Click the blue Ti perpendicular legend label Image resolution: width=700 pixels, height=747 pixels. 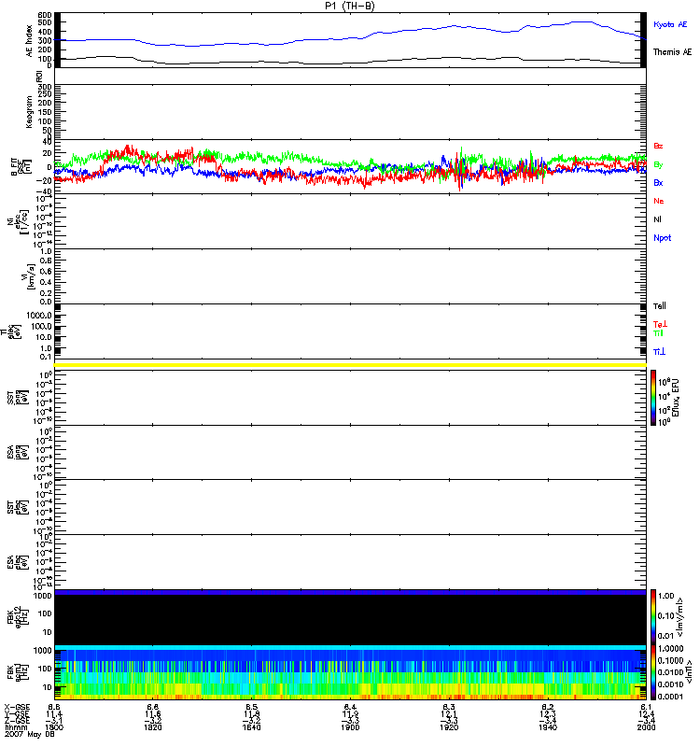coord(659,352)
